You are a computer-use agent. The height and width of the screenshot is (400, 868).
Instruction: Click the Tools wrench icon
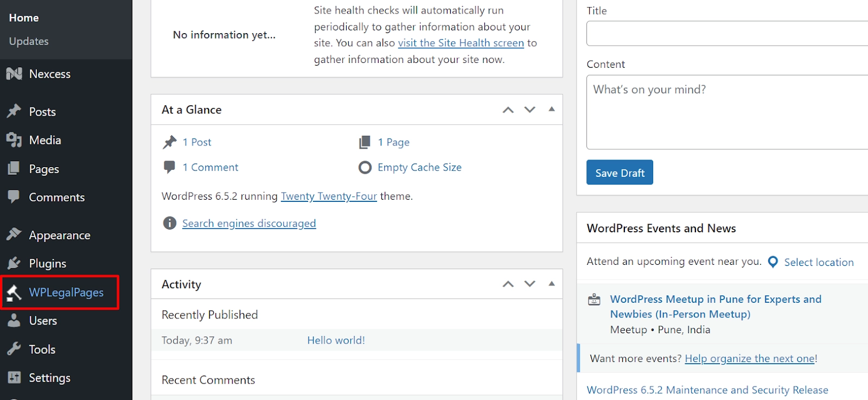[14, 349]
